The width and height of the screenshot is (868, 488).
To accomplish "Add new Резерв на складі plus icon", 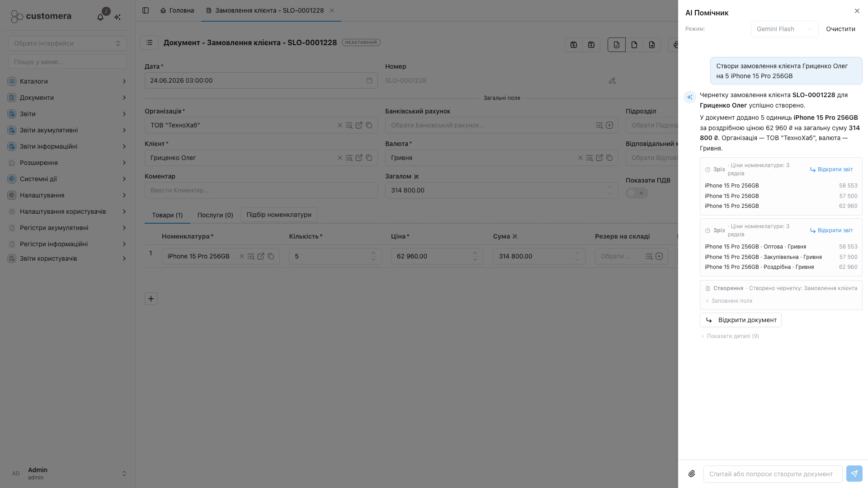I will pyautogui.click(x=659, y=256).
